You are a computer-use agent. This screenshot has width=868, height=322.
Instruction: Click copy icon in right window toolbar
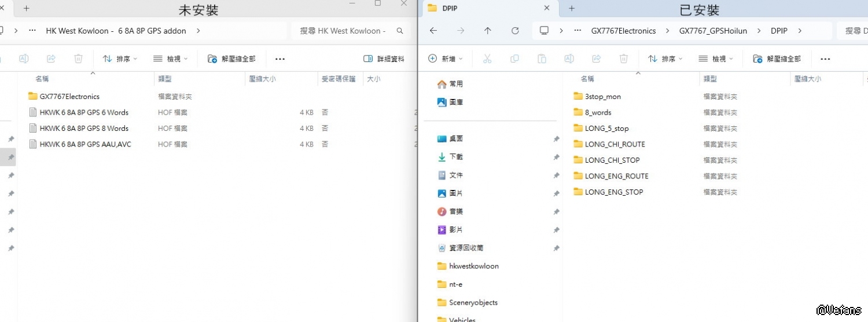(x=514, y=58)
